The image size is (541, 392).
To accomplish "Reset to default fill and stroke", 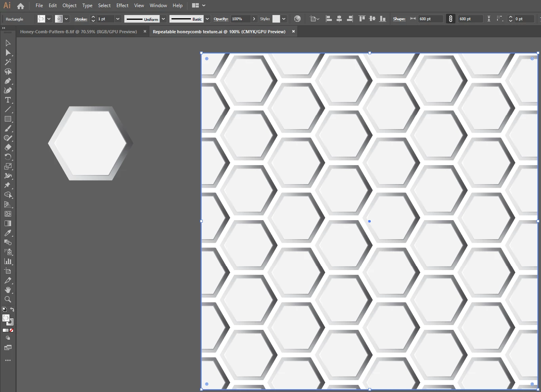I will pyautogui.click(x=4, y=309).
